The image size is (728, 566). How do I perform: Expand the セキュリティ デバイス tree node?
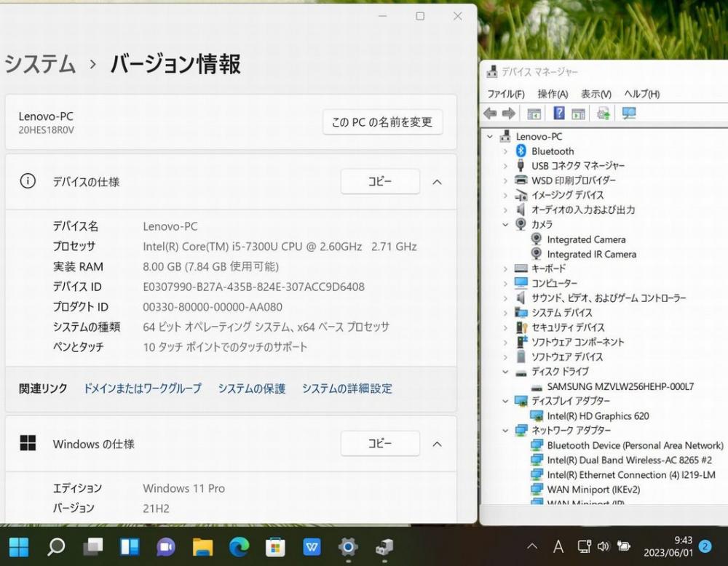tap(506, 327)
